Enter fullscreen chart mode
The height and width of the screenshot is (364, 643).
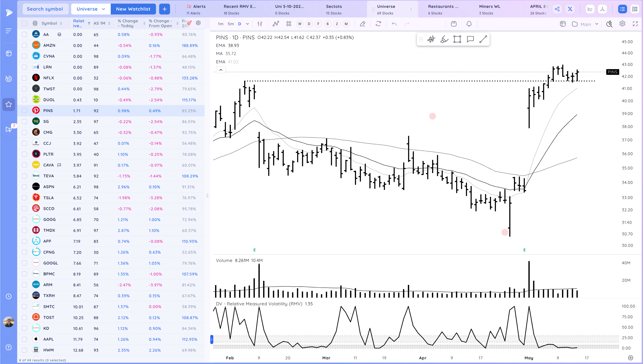(x=635, y=24)
